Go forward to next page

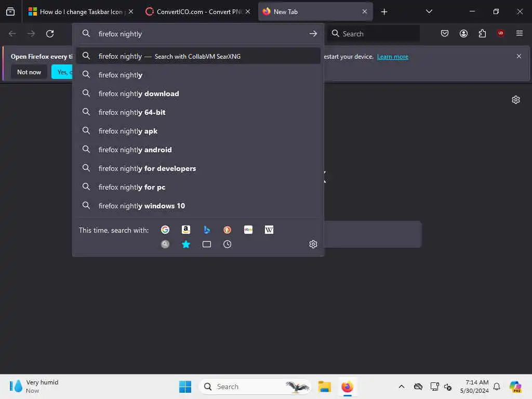pyautogui.click(x=31, y=34)
